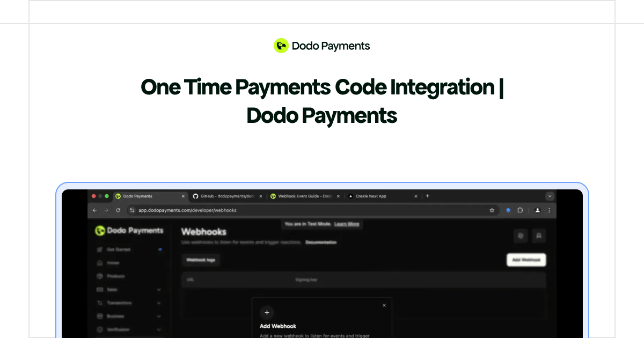Click the Dodo Payments logo at page top
Viewport: 644px width, 338px height.
coord(321,46)
